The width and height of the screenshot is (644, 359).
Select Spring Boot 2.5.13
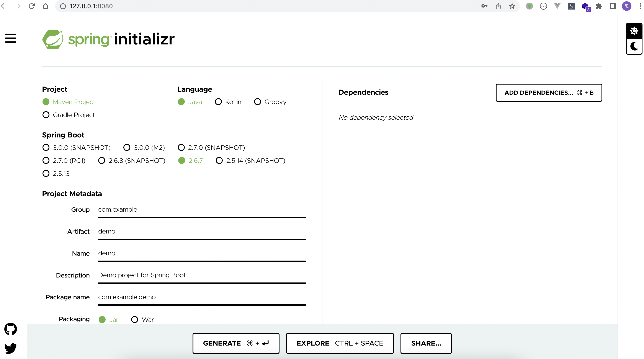pos(56,173)
